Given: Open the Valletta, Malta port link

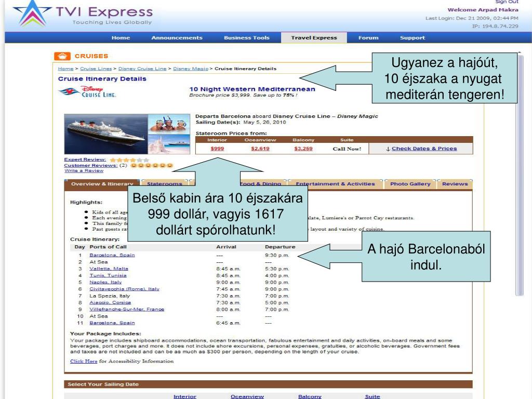Looking at the screenshot, I should pos(109,269).
